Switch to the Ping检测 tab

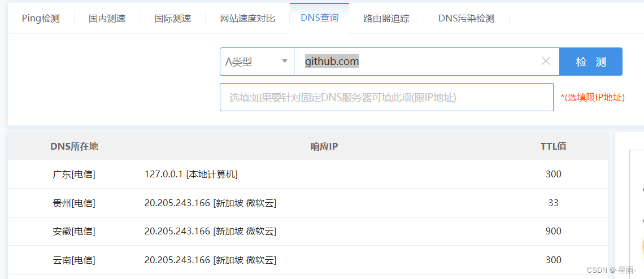pos(41,18)
